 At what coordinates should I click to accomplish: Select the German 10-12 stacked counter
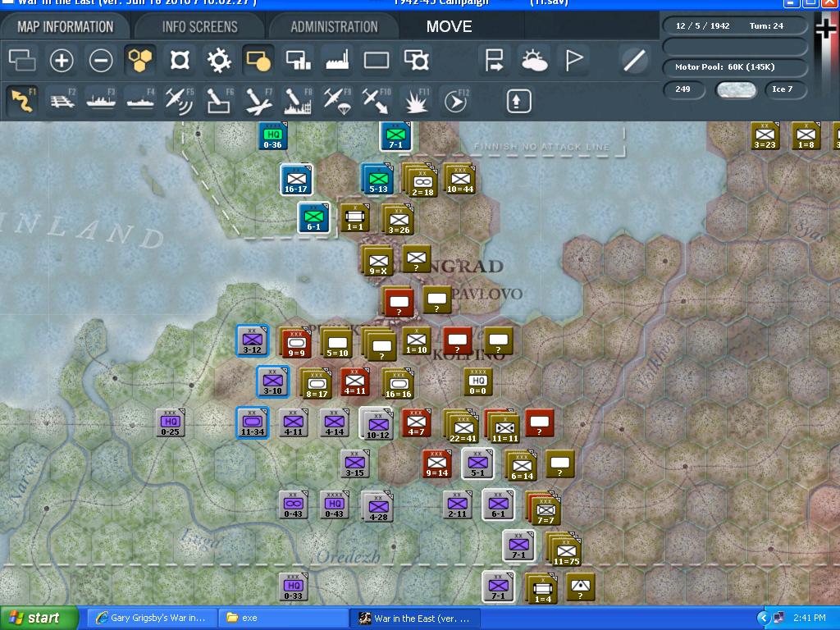coord(377,424)
